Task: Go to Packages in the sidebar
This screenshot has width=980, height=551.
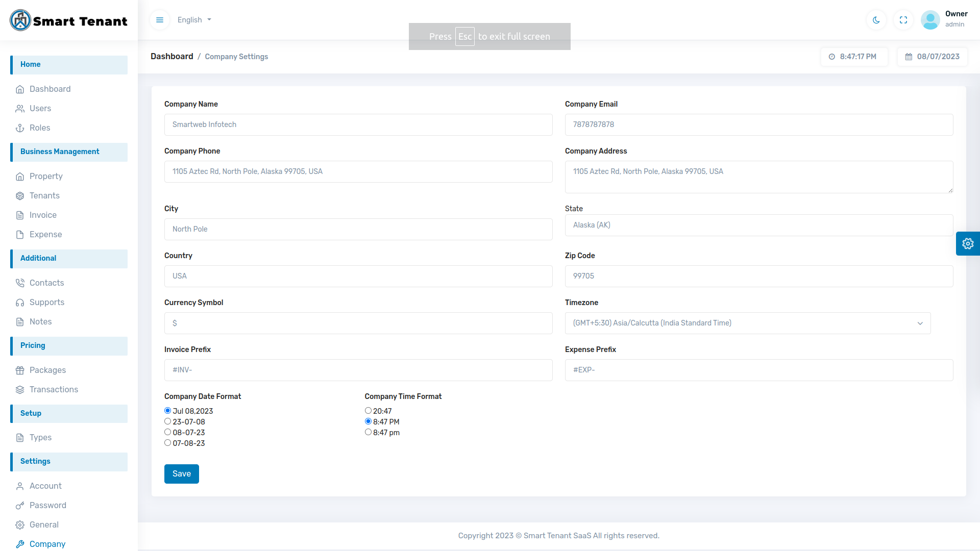Action: [x=47, y=370]
